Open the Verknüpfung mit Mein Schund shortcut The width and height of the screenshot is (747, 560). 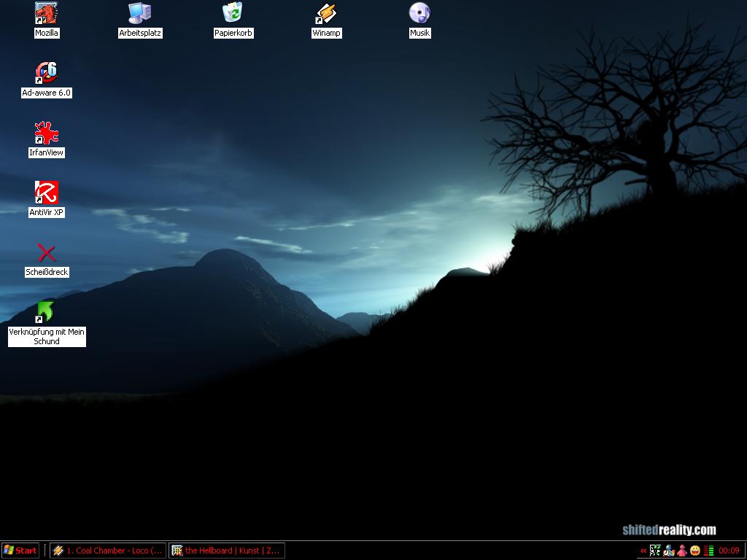(46, 312)
